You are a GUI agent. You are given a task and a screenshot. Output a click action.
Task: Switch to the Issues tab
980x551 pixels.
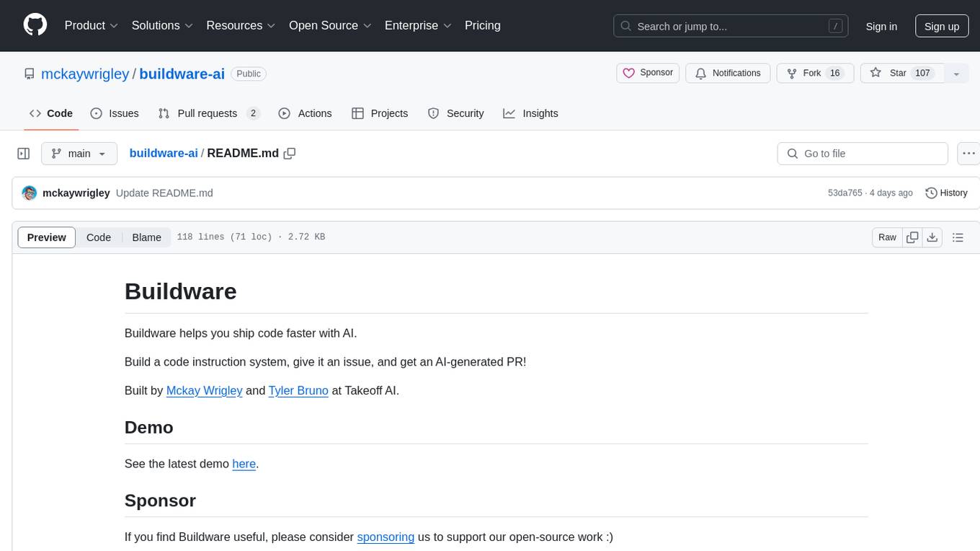(115, 113)
